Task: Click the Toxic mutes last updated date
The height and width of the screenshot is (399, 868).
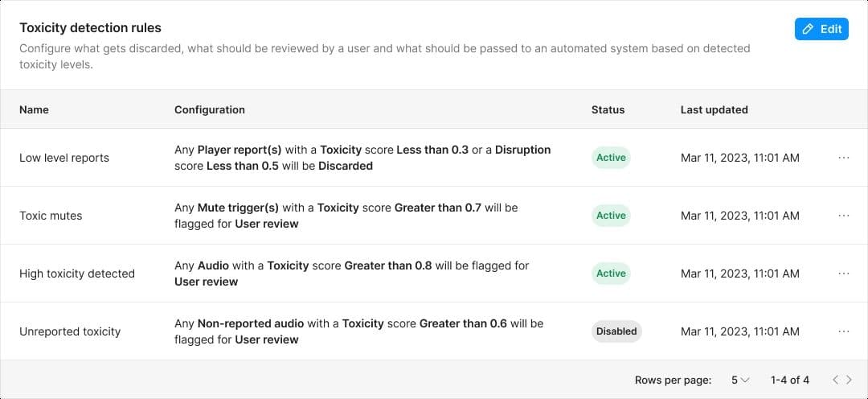Action: [x=739, y=216]
